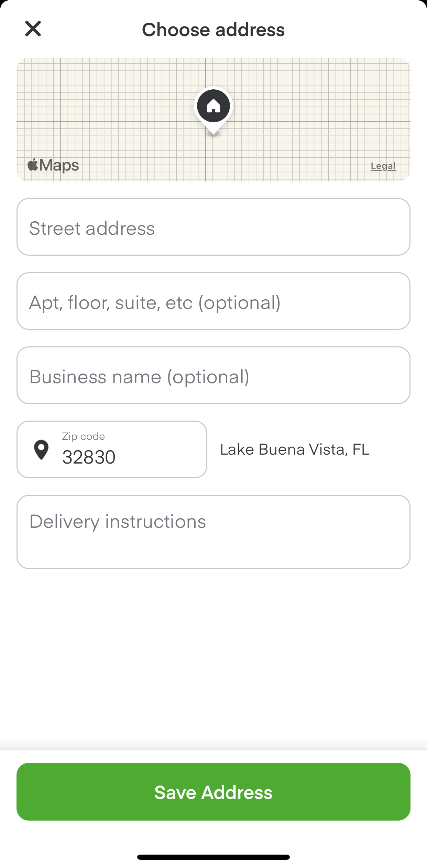Screen dimensions: 427x868
Task: Click the Choose address title
Action: pyautogui.click(x=213, y=30)
